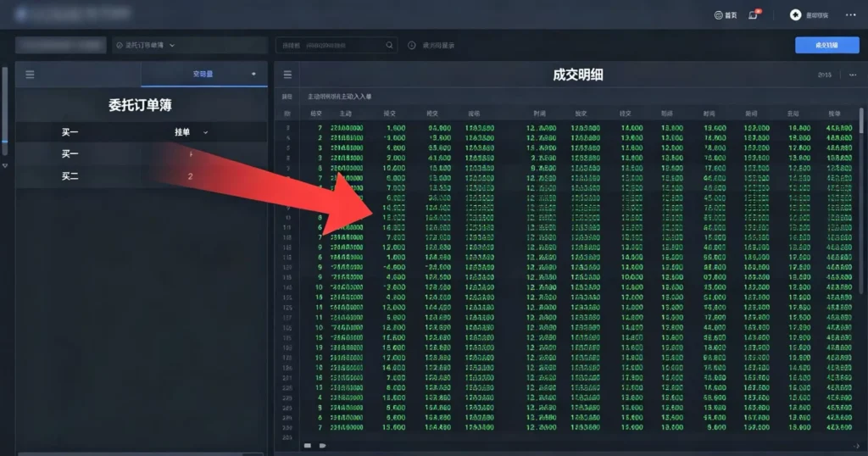
Task: Switch to the blue highlighted order book tab
Action: point(203,74)
